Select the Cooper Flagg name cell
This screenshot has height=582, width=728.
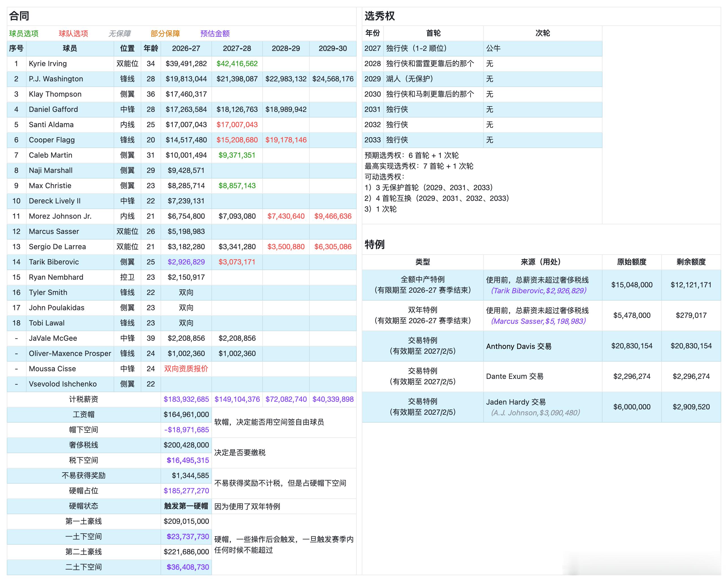(70, 140)
